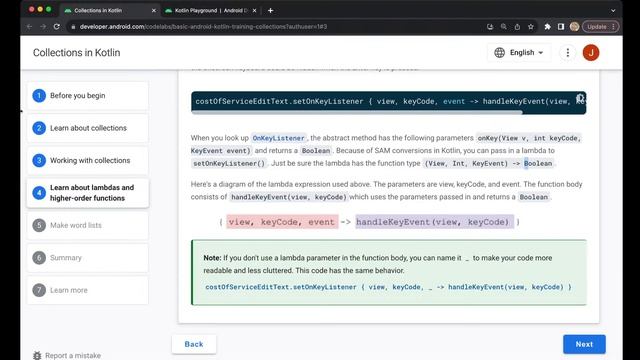
Task: Close the Collections in Kotlin tab
Action: point(153,11)
